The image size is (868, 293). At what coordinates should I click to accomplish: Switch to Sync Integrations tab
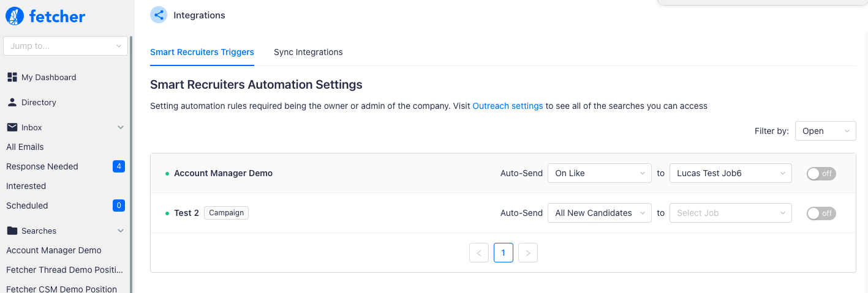pyautogui.click(x=308, y=52)
